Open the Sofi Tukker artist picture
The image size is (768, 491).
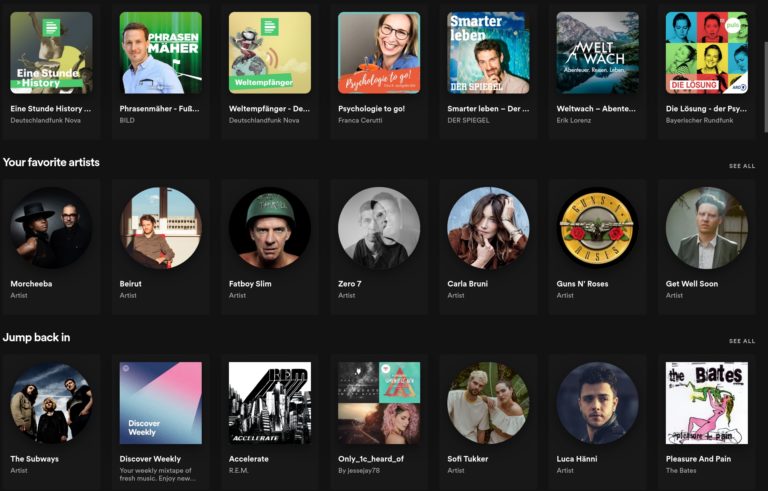pos(488,403)
